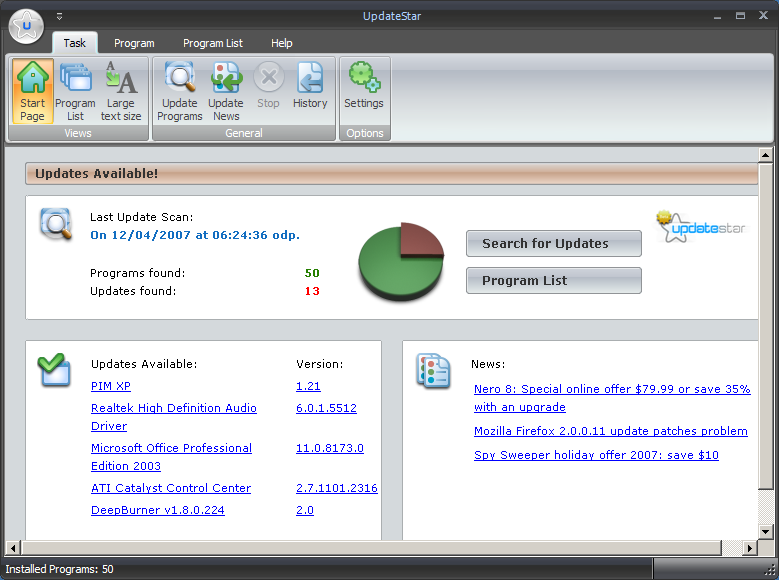Open ATI Catalyst Control Center link

[171, 488]
